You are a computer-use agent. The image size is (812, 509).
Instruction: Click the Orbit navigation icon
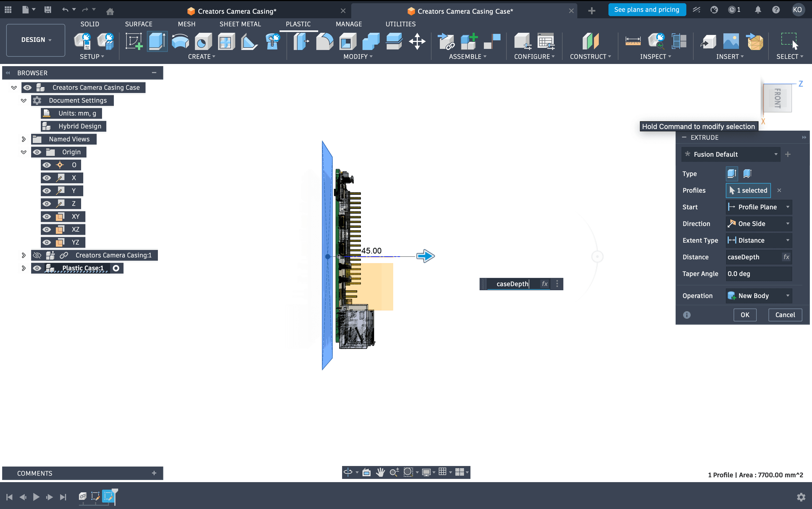[x=348, y=472]
